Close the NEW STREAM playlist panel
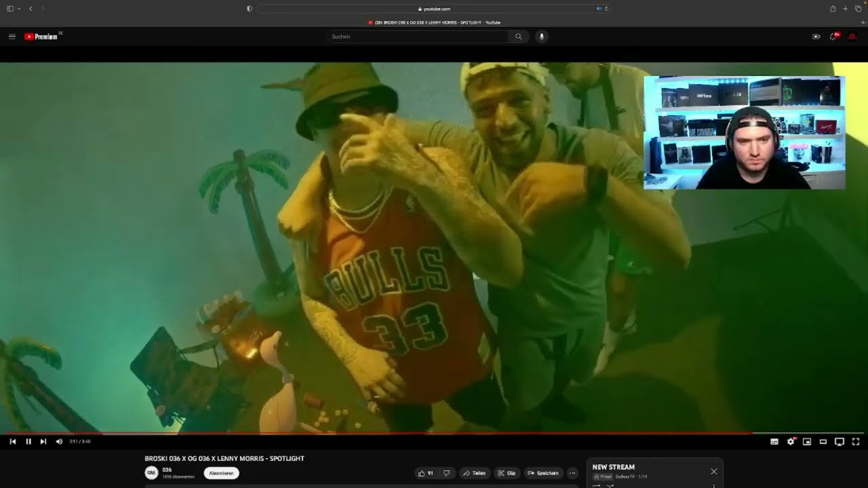 coord(713,471)
